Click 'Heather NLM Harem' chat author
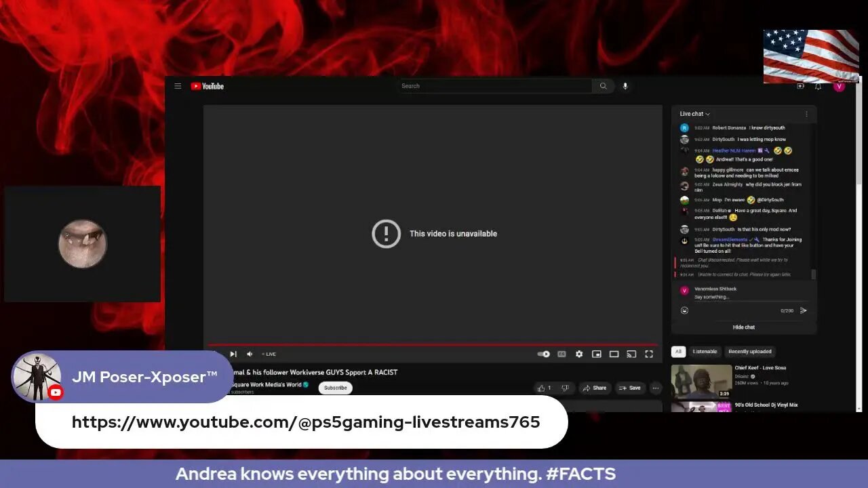The image size is (868, 488). [x=734, y=150]
